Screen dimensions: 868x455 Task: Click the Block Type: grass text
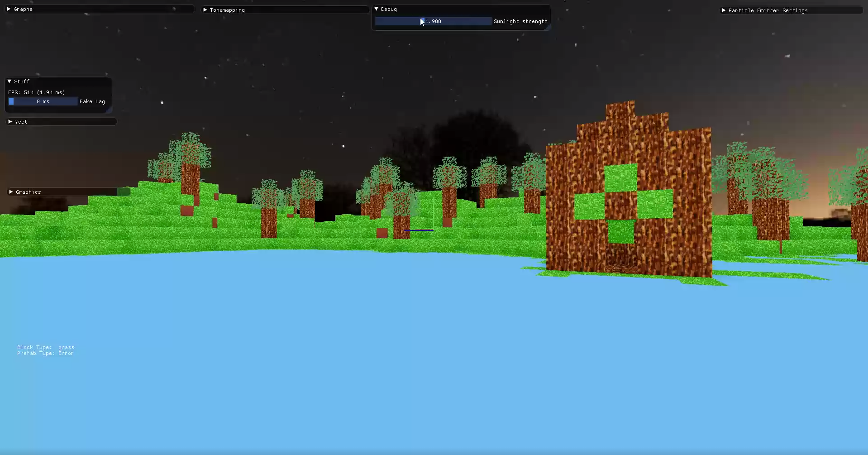(45, 347)
